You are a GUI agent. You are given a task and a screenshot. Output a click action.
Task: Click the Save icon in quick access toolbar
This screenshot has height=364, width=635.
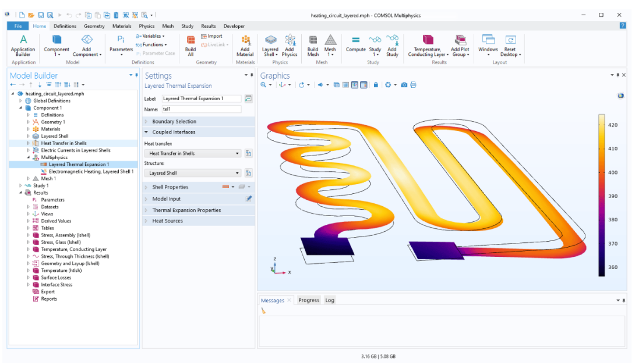pyautogui.click(x=41, y=15)
